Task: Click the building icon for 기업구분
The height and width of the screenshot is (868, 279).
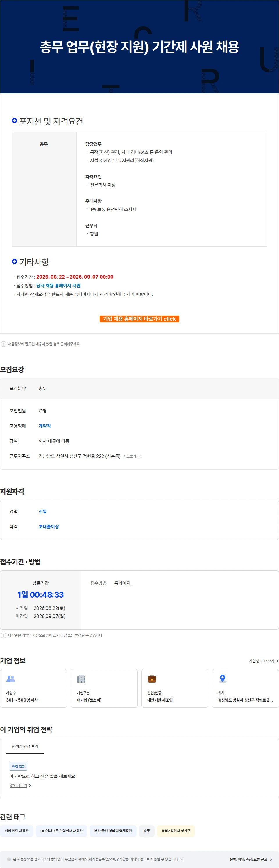Action: point(81,679)
